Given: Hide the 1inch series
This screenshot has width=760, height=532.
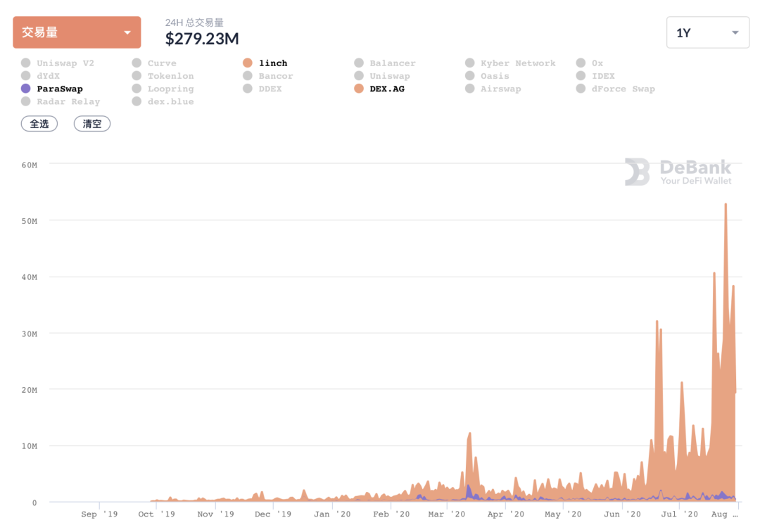Looking at the screenshot, I should [265, 63].
